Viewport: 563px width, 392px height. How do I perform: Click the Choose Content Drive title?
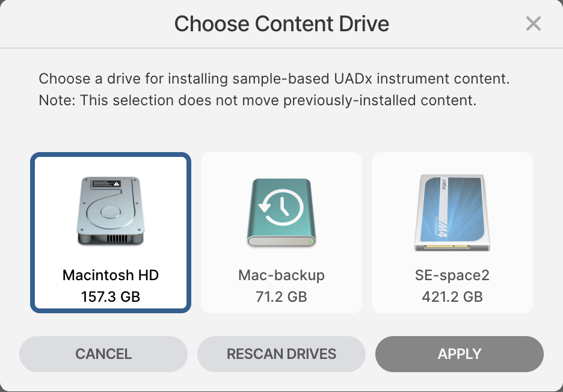(x=281, y=23)
